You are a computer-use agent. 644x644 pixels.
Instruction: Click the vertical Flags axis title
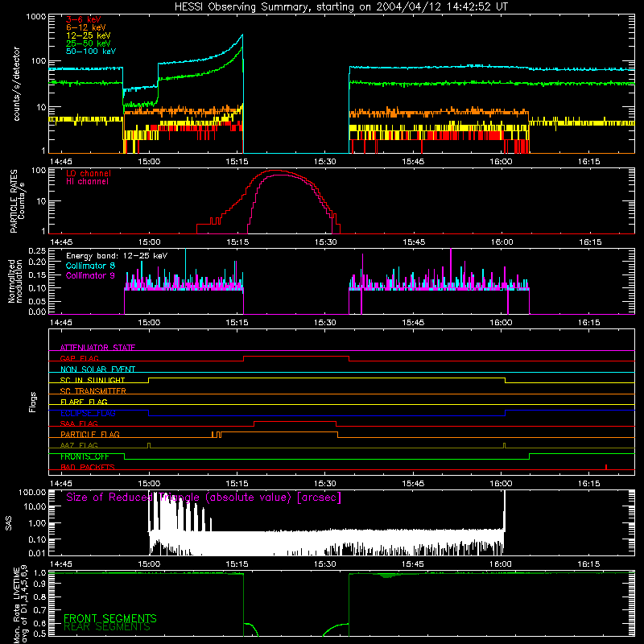pos(32,402)
